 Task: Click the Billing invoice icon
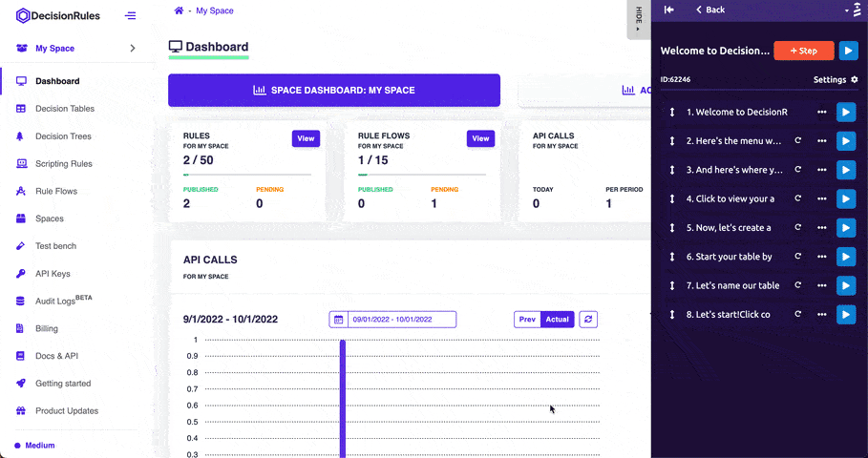[x=20, y=328]
